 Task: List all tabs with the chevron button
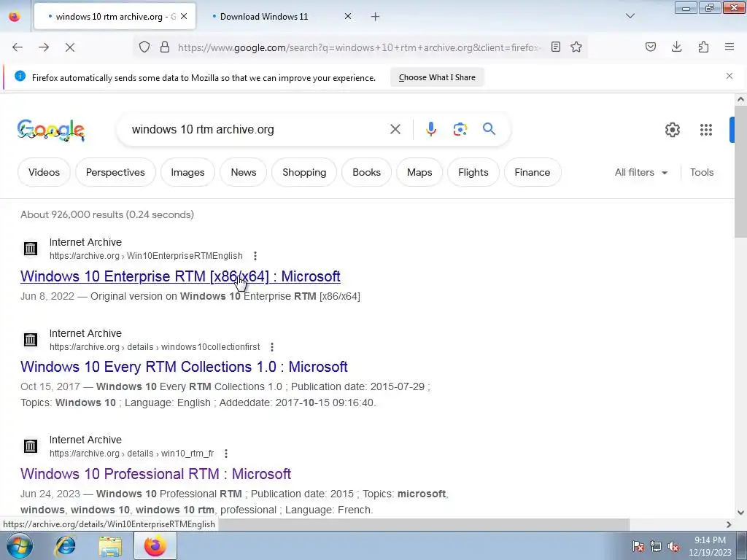630,16
